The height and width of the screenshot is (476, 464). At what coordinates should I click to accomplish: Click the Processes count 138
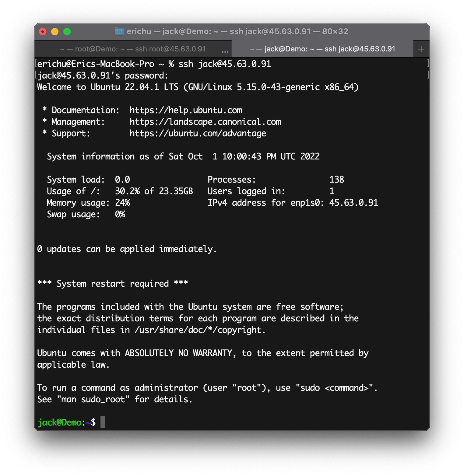pos(337,180)
